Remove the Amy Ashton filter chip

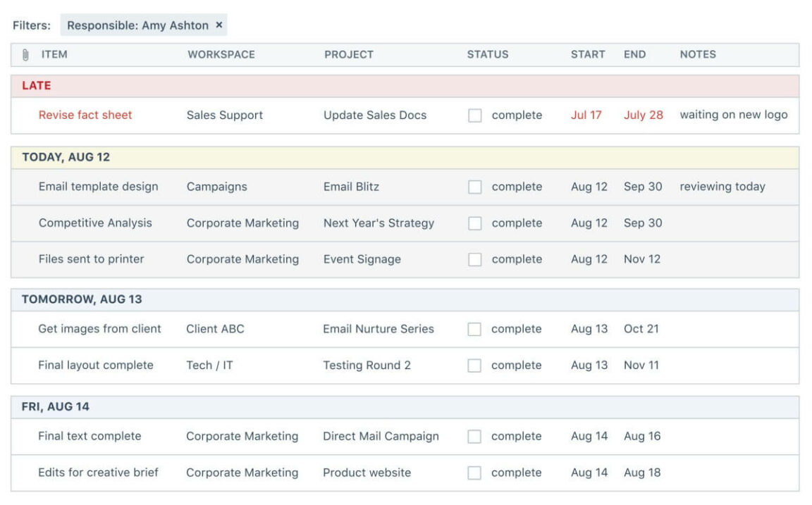click(x=219, y=25)
